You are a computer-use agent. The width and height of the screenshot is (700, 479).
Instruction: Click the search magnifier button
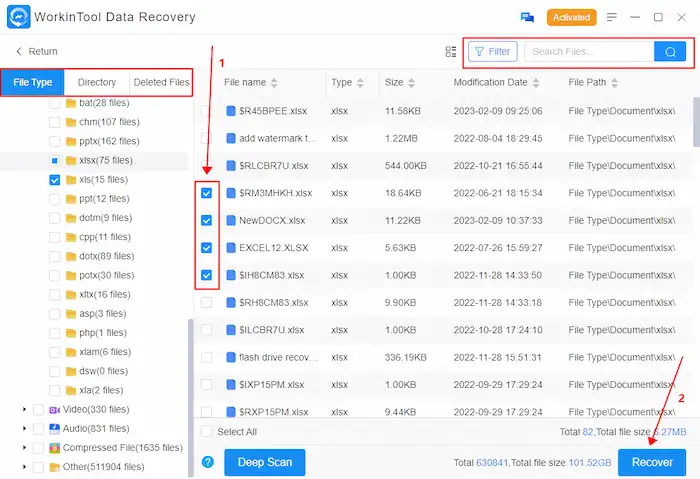tap(670, 52)
